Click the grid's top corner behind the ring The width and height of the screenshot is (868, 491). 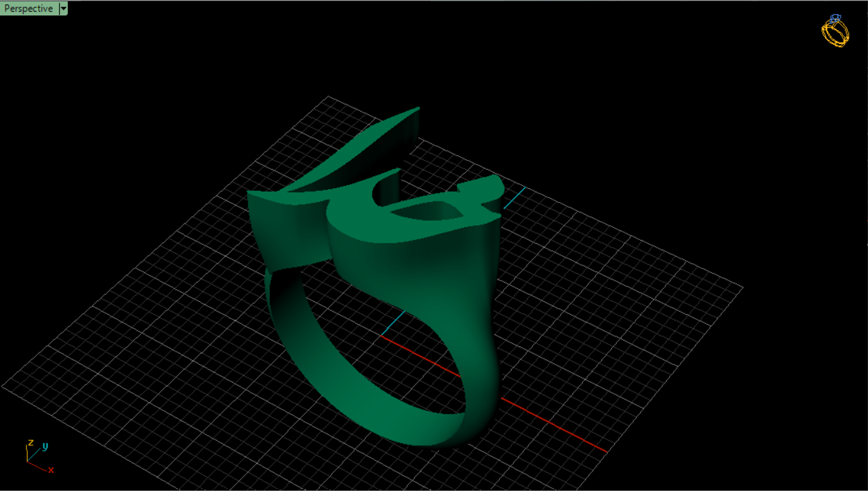pyautogui.click(x=328, y=97)
